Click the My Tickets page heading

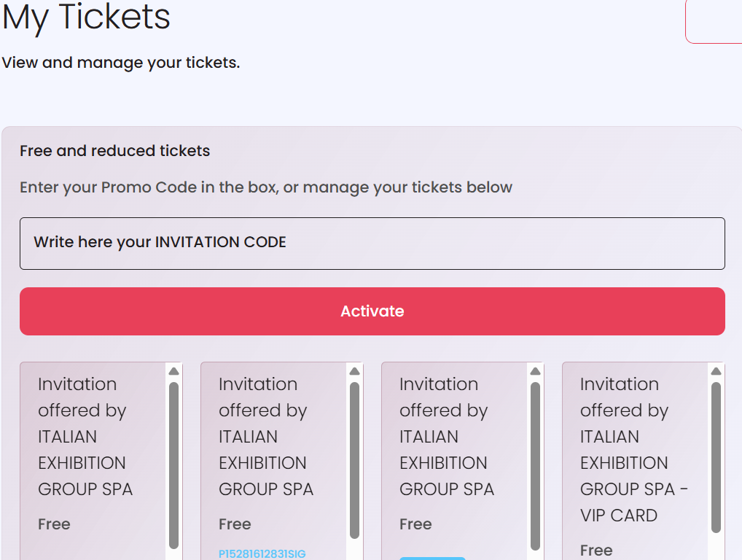tap(86, 17)
